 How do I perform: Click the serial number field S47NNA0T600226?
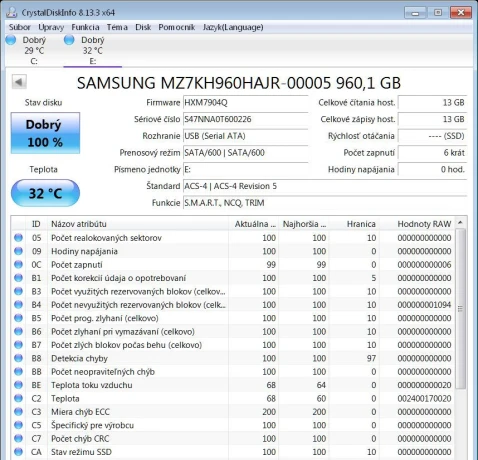tap(245, 119)
